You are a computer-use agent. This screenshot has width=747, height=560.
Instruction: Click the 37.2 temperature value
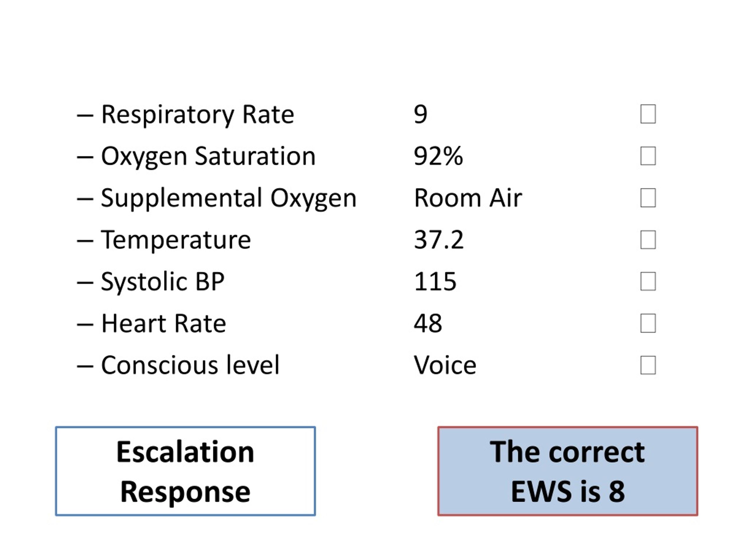pyautogui.click(x=439, y=240)
